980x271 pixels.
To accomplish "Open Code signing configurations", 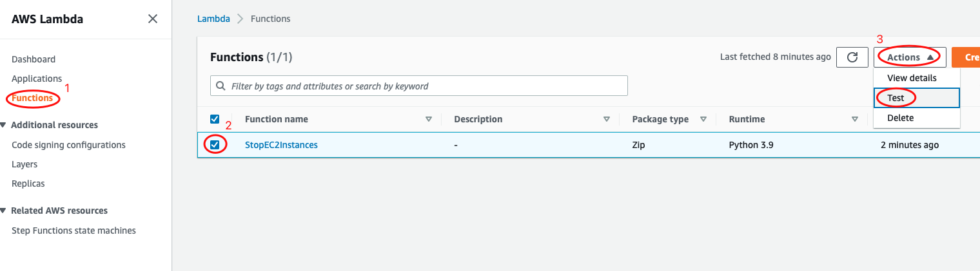I will tap(68, 145).
